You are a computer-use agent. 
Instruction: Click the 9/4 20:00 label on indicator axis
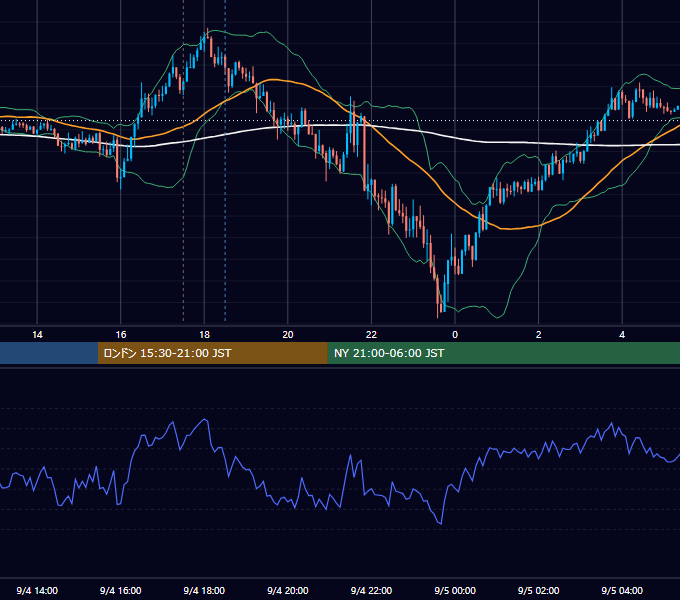(x=288, y=591)
